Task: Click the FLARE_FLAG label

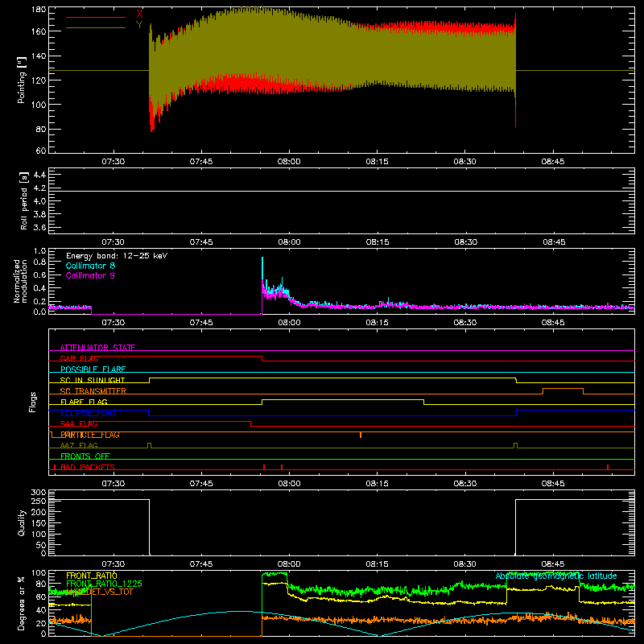Action: pos(84,402)
